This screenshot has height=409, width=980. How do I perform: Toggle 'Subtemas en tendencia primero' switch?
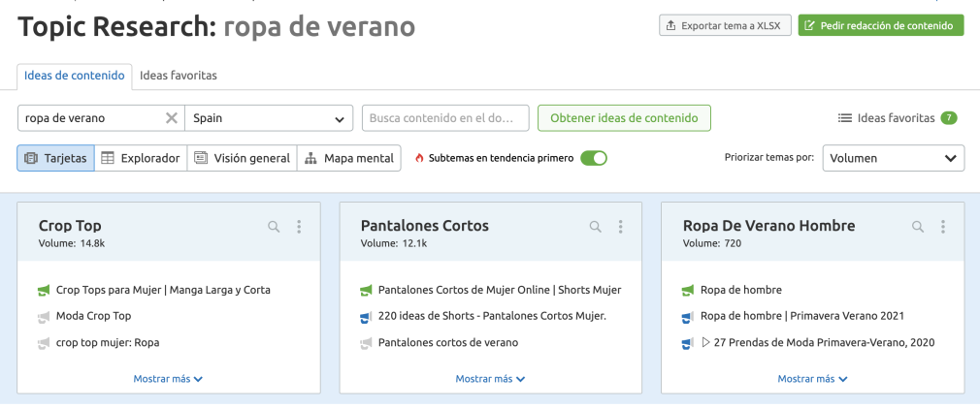tap(593, 158)
